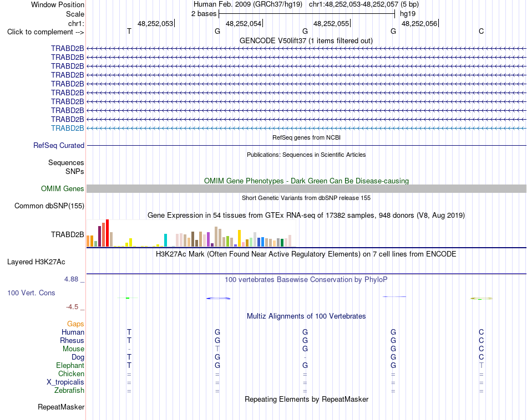Image resolution: width=527 pixels, height=420 pixels.
Task: Click the GENCODE V50lift37 track title
Action: coord(306,40)
